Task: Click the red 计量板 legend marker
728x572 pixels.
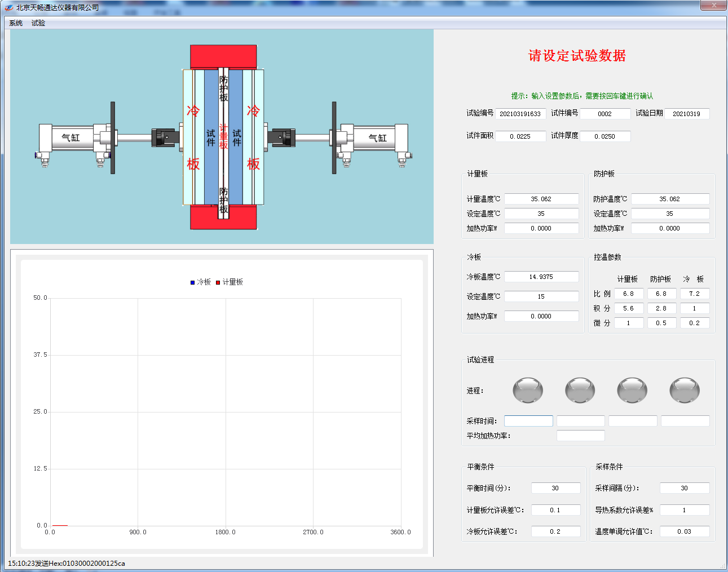Action: click(x=218, y=282)
